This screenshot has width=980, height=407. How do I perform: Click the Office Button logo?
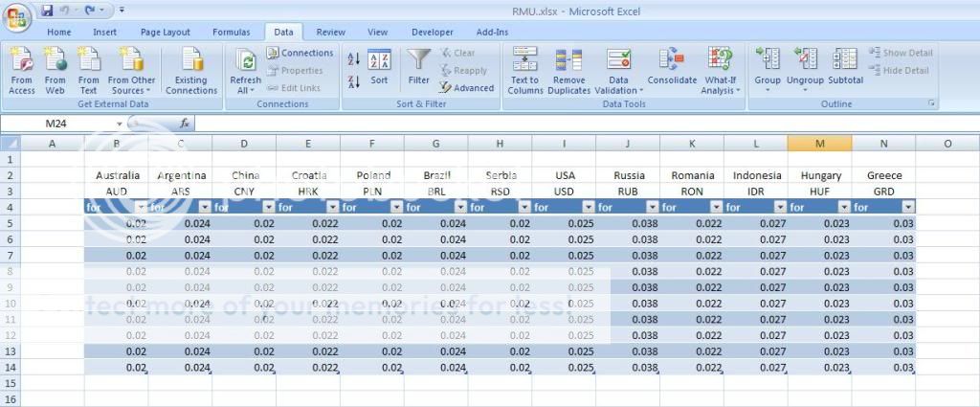tap(17, 17)
